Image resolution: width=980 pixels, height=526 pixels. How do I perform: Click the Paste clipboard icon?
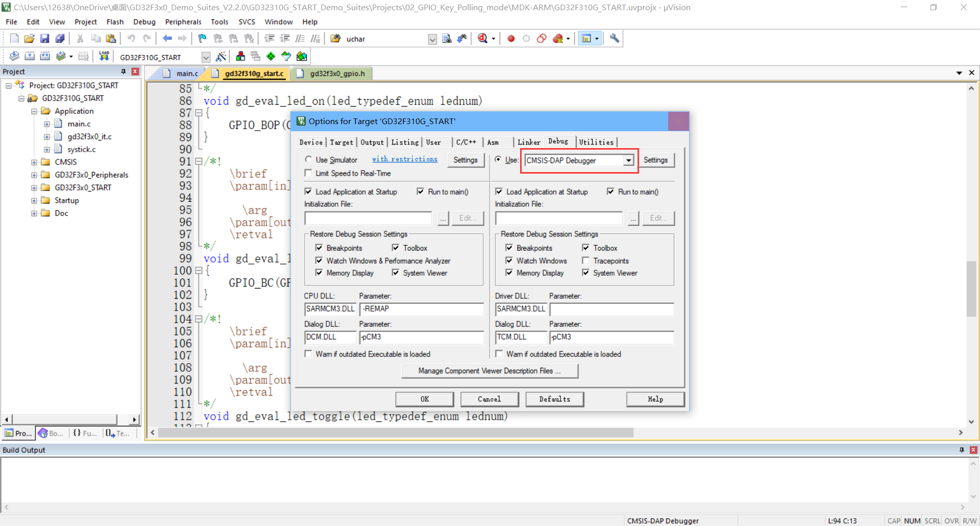click(111, 38)
